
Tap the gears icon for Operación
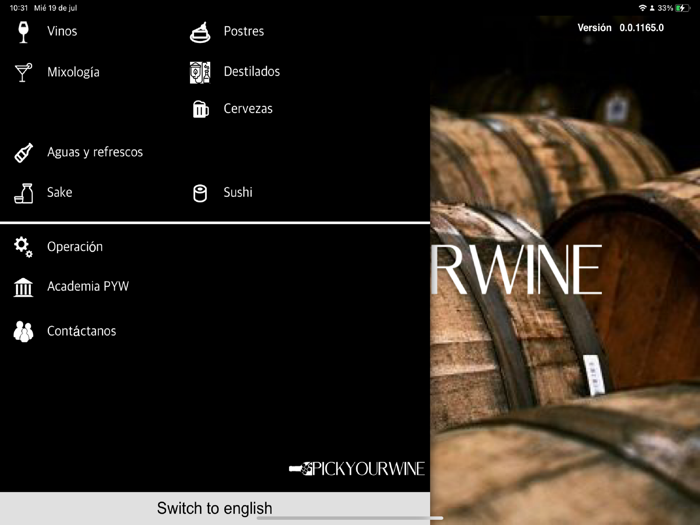[x=23, y=247]
